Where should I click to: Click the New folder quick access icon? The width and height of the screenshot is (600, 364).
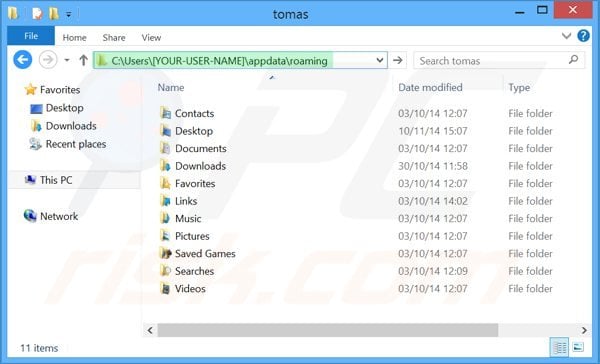pyautogui.click(x=54, y=14)
